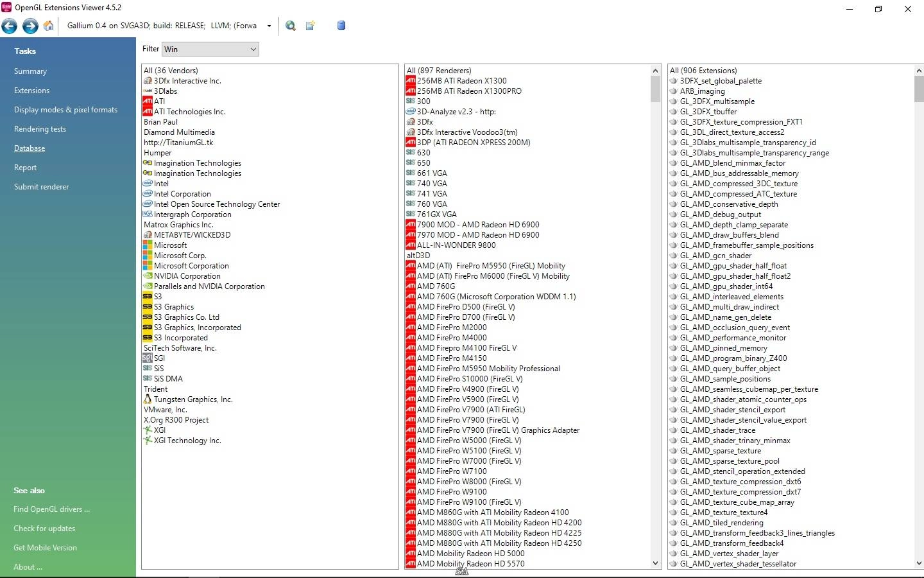The image size is (924, 578).
Task: Select Matrox Graphics Inc. vendor
Action: 178,225
